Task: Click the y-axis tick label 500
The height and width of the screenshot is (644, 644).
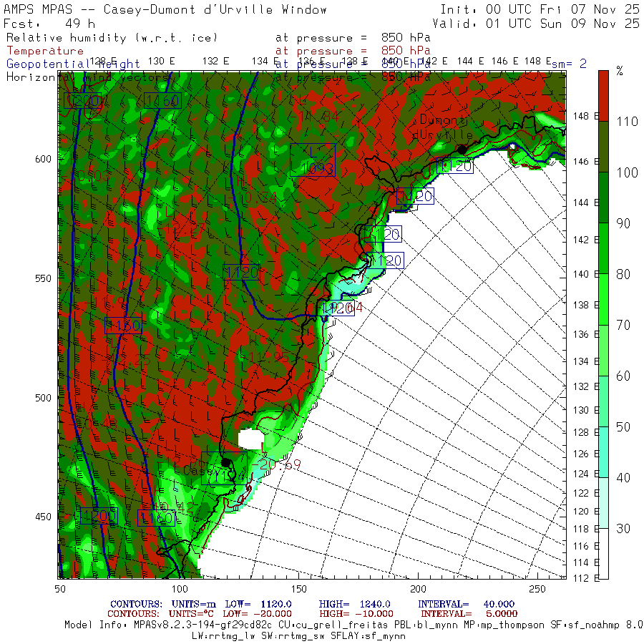Action: pos(43,398)
